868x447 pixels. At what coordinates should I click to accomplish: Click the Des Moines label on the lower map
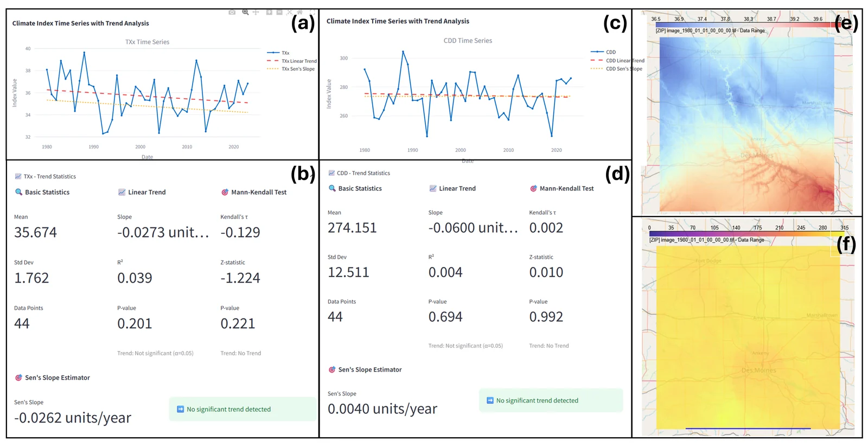(759, 371)
